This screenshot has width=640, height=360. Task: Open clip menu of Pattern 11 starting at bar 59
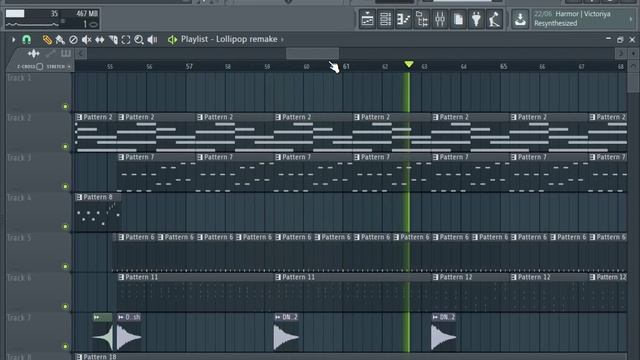[x=278, y=277]
